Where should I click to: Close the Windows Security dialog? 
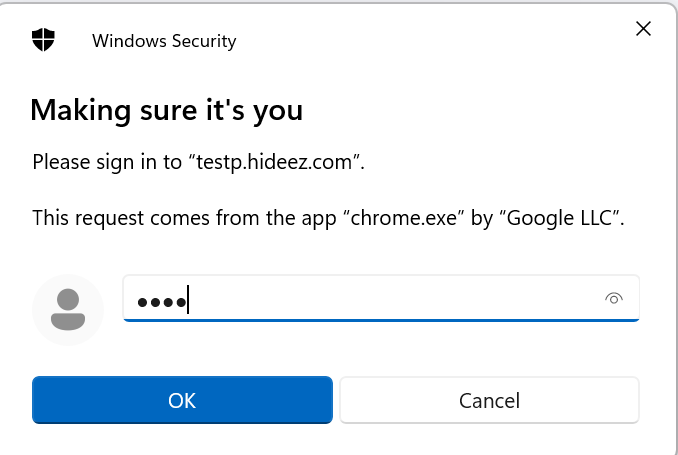[x=644, y=29]
